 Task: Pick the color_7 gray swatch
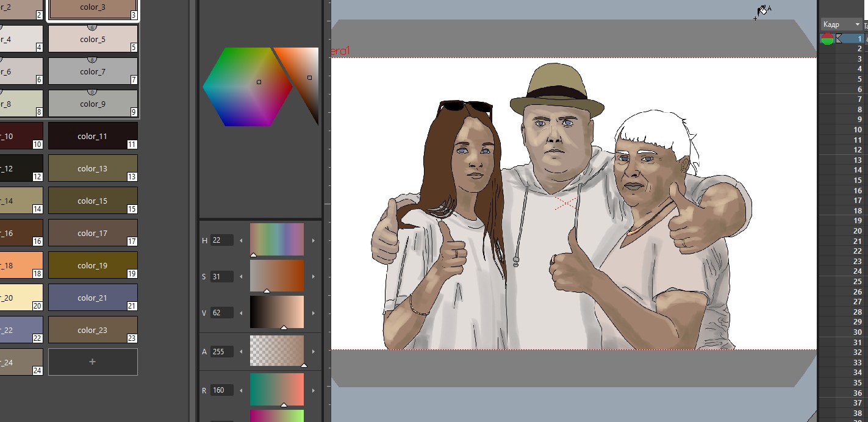pos(93,71)
